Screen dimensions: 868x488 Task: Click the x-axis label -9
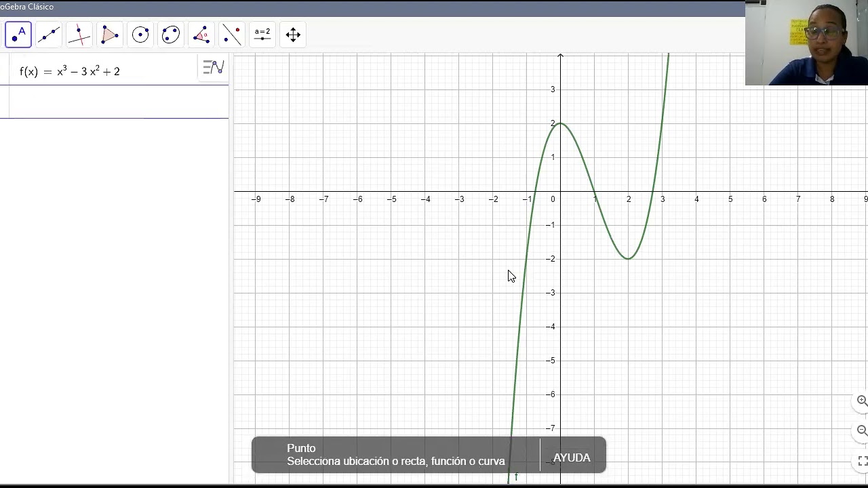(x=256, y=199)
